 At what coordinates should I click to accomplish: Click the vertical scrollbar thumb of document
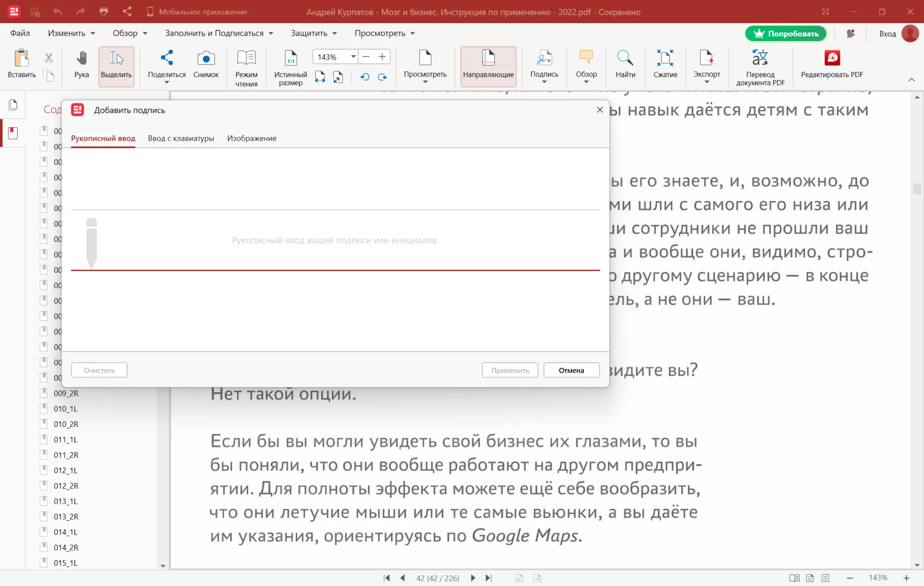[917, 189]
